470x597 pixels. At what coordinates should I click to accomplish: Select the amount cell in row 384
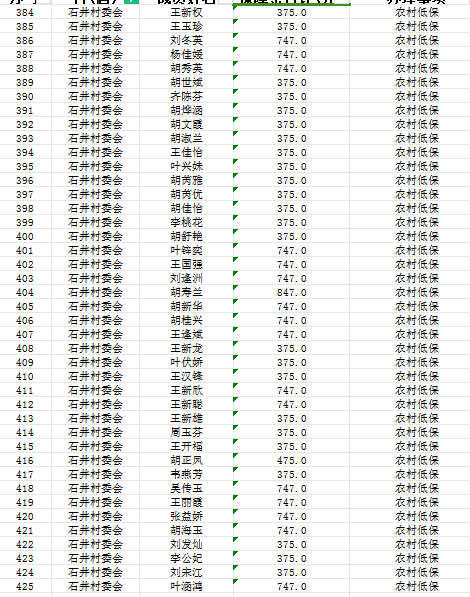(x=291, y=13)
